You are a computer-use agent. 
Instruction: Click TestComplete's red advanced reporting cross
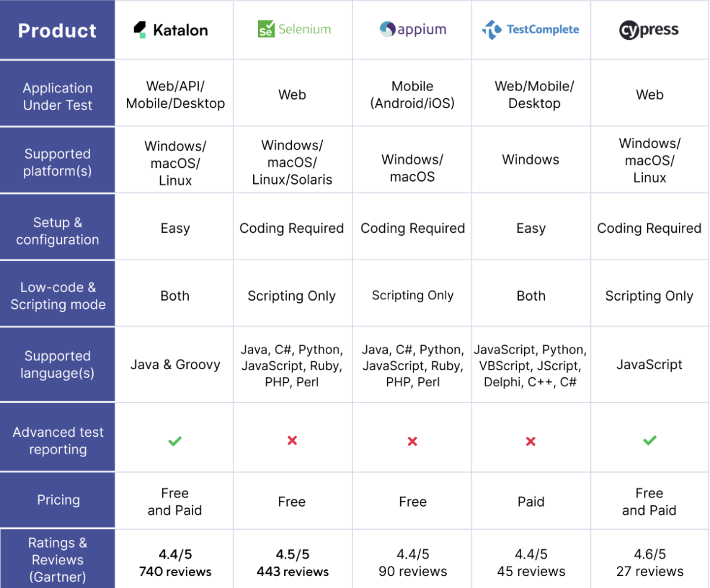tap(531, 441)
